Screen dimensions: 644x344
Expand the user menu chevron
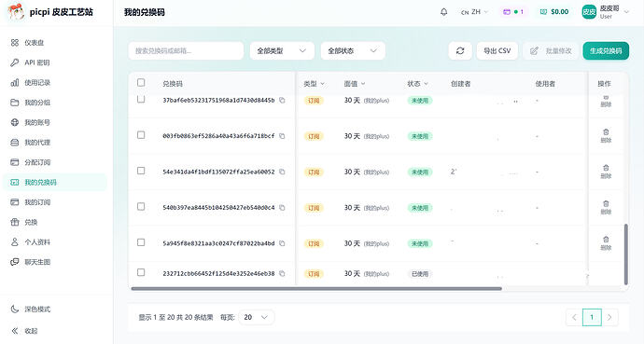point(627,12)
